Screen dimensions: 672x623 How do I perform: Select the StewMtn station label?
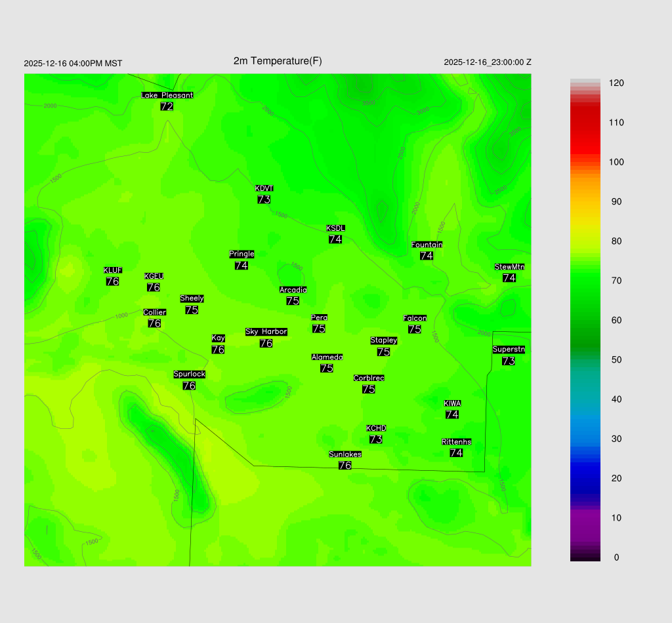(x=509, y=267)
